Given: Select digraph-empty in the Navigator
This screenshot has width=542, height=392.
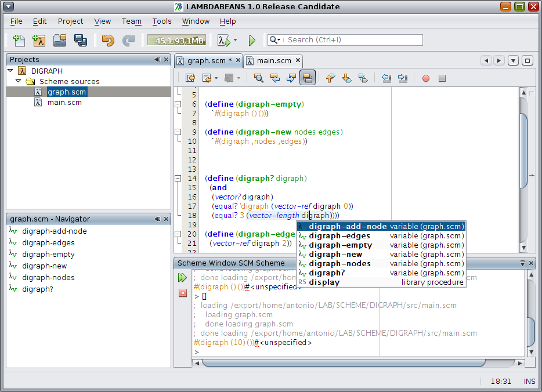Looking at the screenshot, I should point(48,255).
